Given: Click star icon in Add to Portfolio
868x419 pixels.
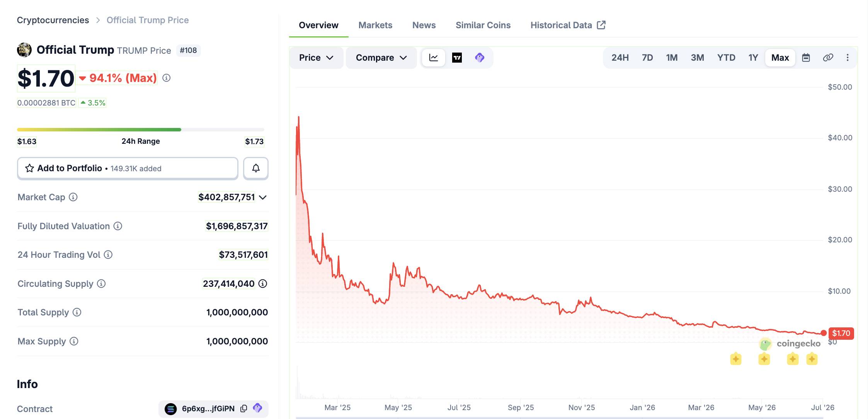Looking at the screenshot, I should click(x=29, y=168).
